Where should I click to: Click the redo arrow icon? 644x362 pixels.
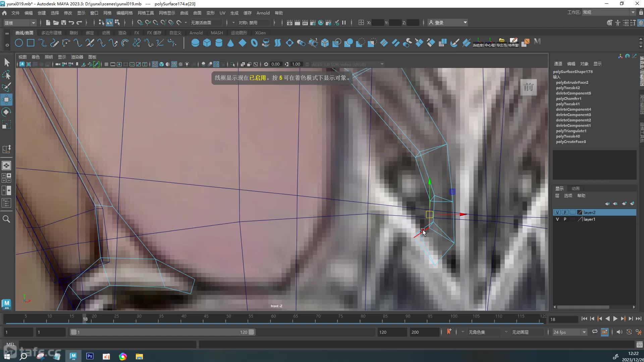tap(79, 22)
